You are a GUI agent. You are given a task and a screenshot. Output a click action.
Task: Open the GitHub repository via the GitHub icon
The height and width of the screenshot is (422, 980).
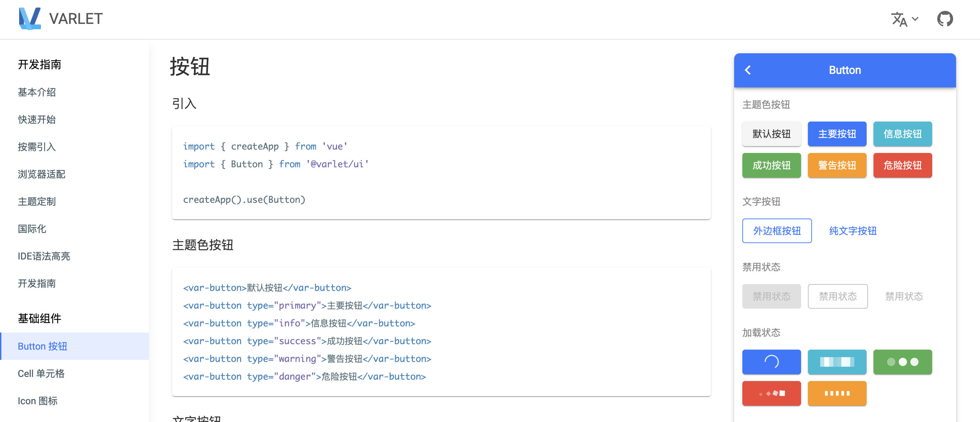click(946, 18)
